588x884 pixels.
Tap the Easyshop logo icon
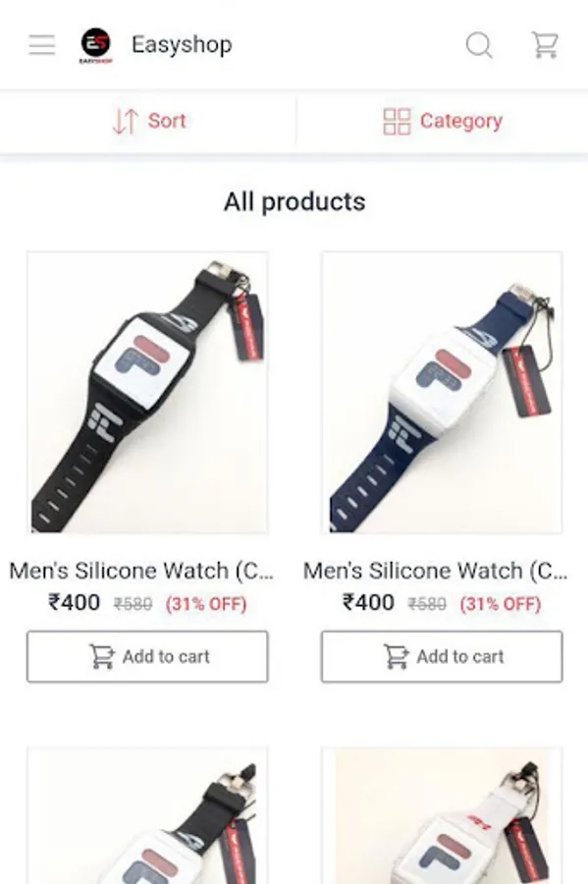[96, 45]
